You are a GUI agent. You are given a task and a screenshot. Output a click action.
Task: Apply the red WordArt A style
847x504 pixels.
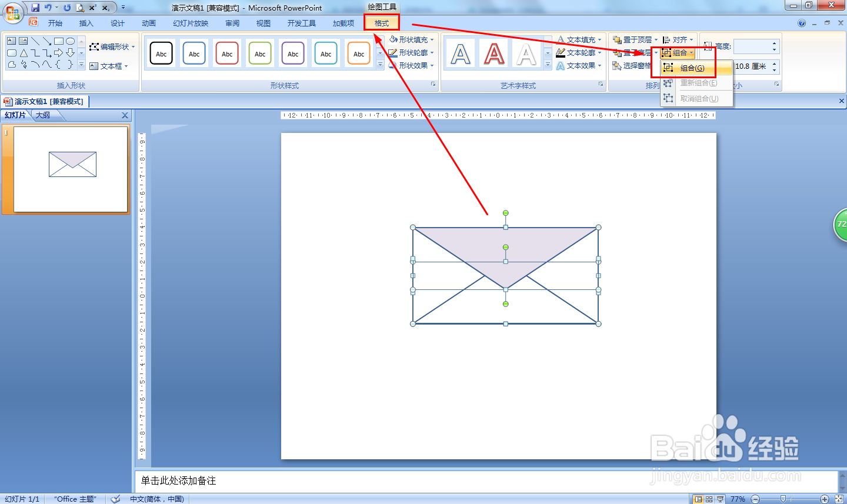click(x=493, y=54)
